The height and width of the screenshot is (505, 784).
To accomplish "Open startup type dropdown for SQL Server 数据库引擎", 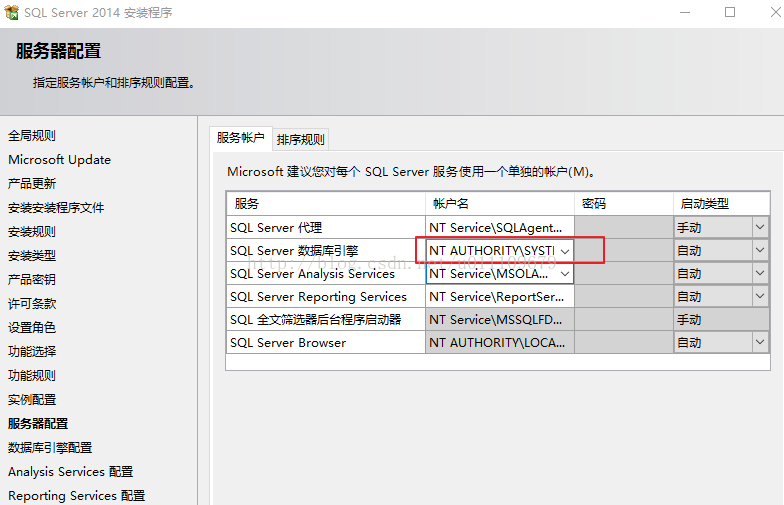I will pos(760,250).
